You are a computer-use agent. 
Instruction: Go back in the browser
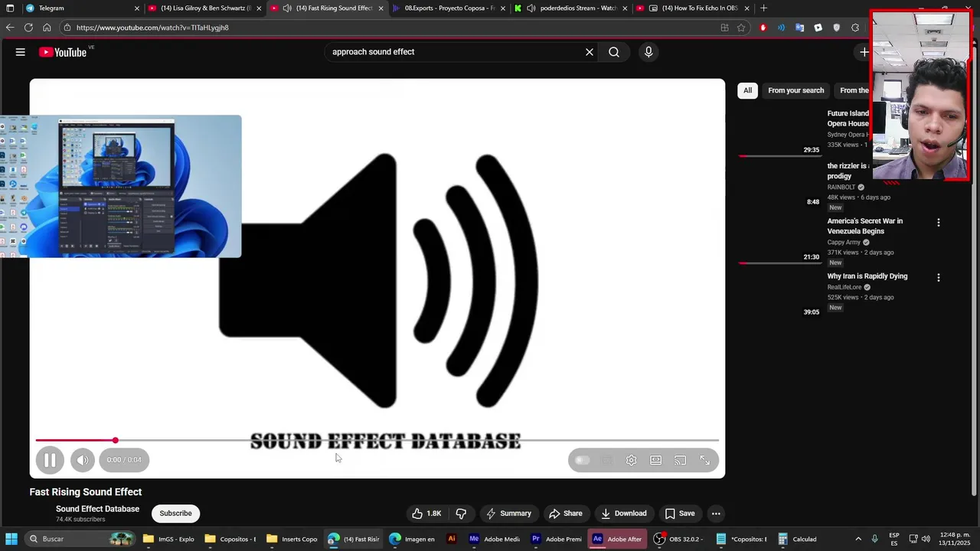(x=9, y=28)
